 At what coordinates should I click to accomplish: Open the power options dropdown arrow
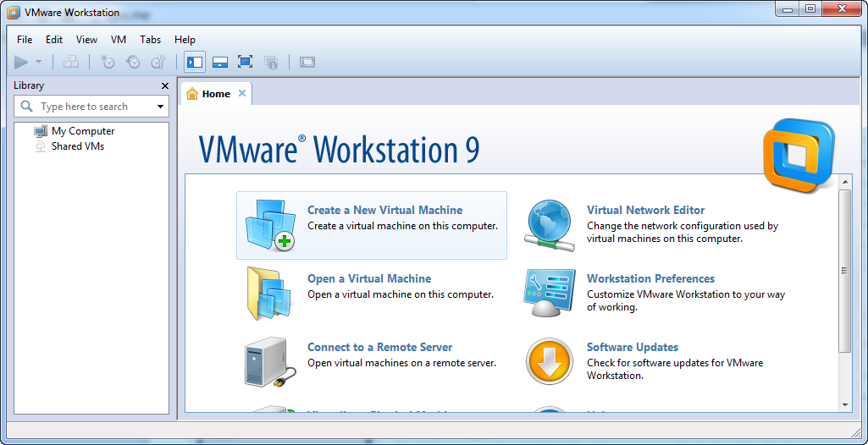(38, 62)
